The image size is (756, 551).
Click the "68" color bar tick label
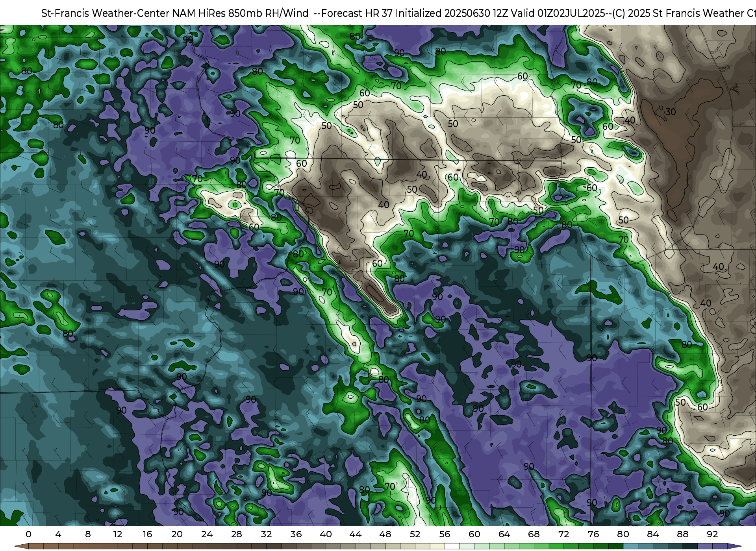(x=534, y=534)
